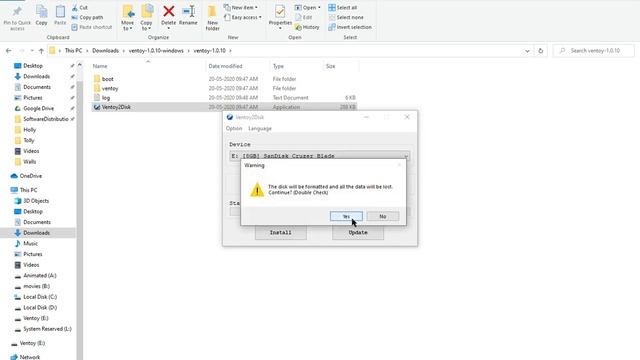640x360 pixels.
Task: Click the Paste ribbon icon
Action: click(60, 16)
